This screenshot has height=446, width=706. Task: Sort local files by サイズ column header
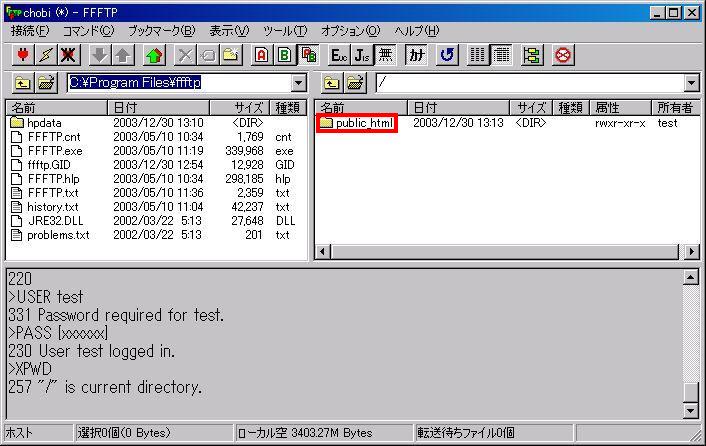[248, 107]
